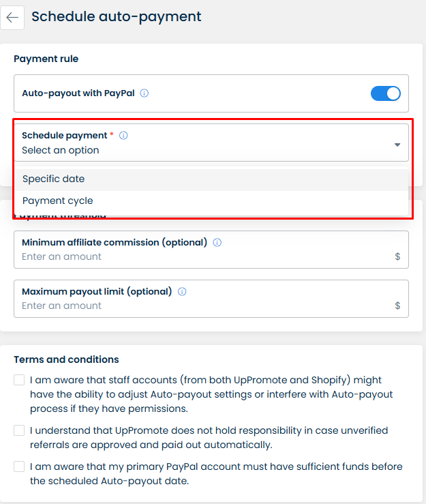Click the dollar sign in Minimum commission field
This screenshot has height=504, width=426.
click(397, 257)
